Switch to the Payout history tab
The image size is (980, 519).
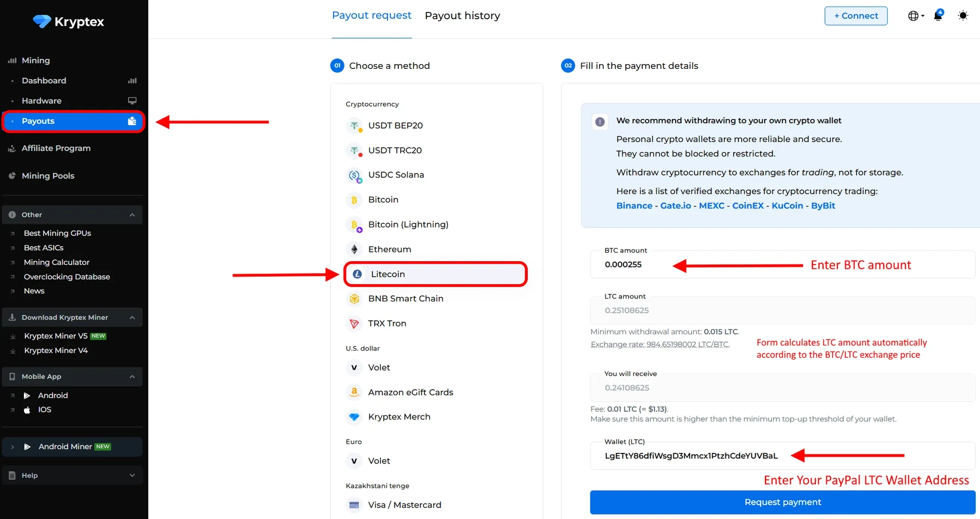pos(462,16)
